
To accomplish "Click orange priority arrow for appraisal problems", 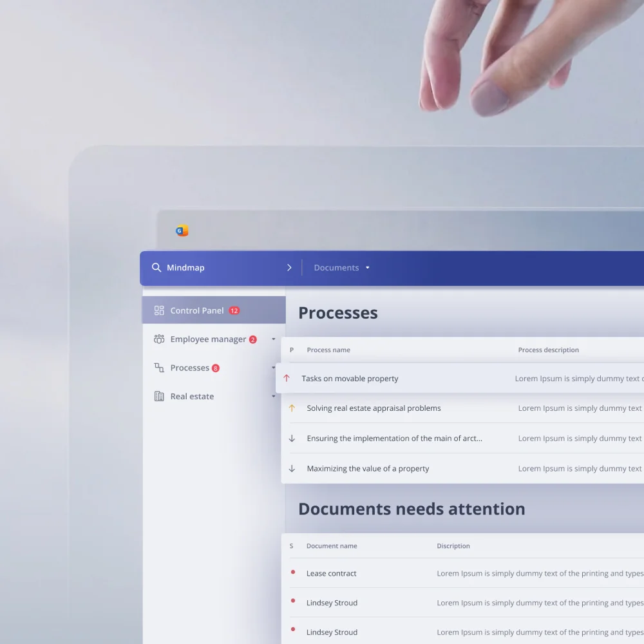I will coord(292,408).
